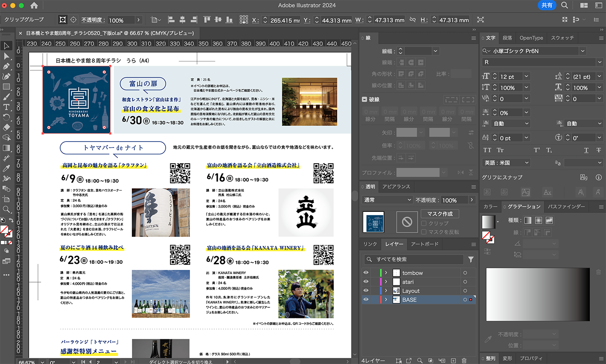
Task: Click the Home icon in title bar
Action: pos(34,6)
